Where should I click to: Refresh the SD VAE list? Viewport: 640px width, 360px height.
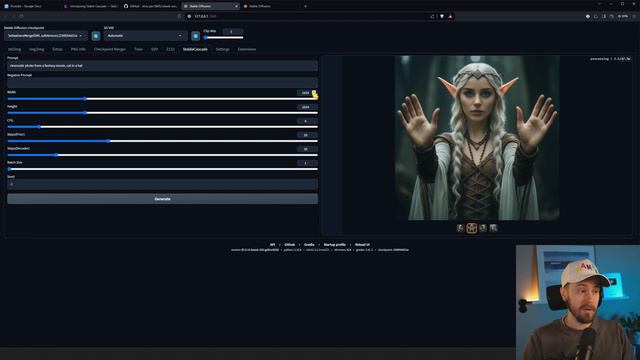click(196, 36)
